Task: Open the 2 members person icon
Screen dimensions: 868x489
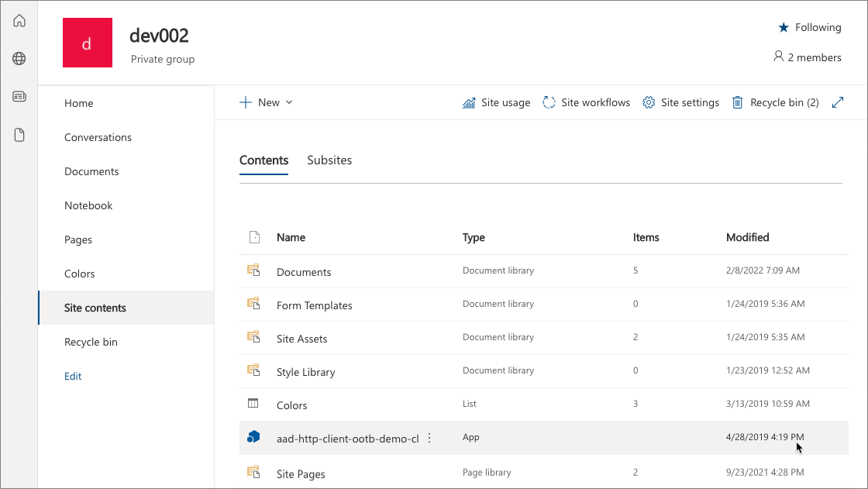Action: pyautogui.click(x=778, y=57)
